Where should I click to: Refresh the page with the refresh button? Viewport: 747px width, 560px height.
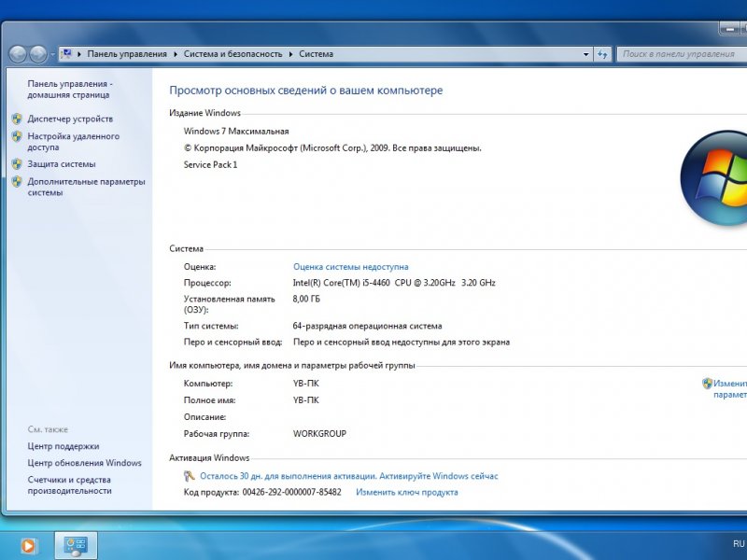tap(602, 54)
